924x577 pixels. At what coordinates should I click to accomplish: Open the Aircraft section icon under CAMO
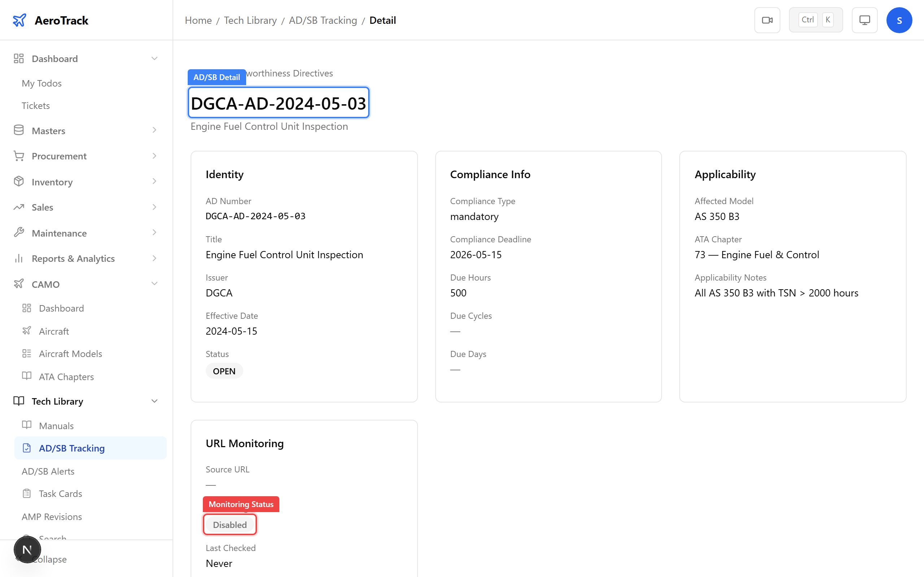coord(27,331)
